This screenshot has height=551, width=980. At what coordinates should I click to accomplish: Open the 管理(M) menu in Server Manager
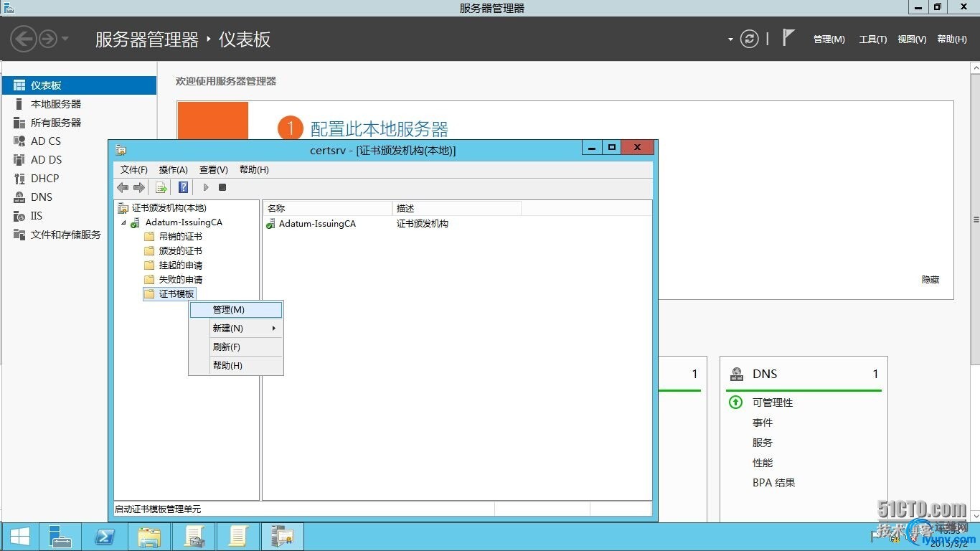click(x=829, y=39)
